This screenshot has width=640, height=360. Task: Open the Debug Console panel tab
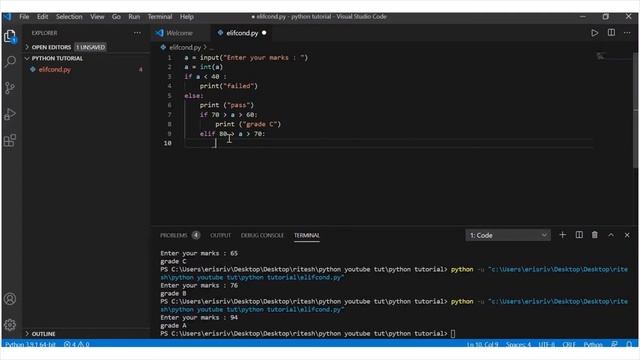tap(262, 236)
